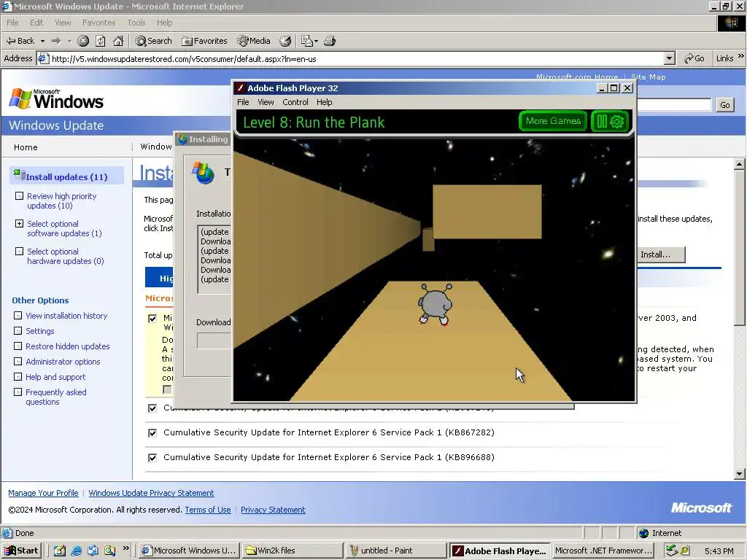Click the gray alien runner character

click(x=435, y=305)
